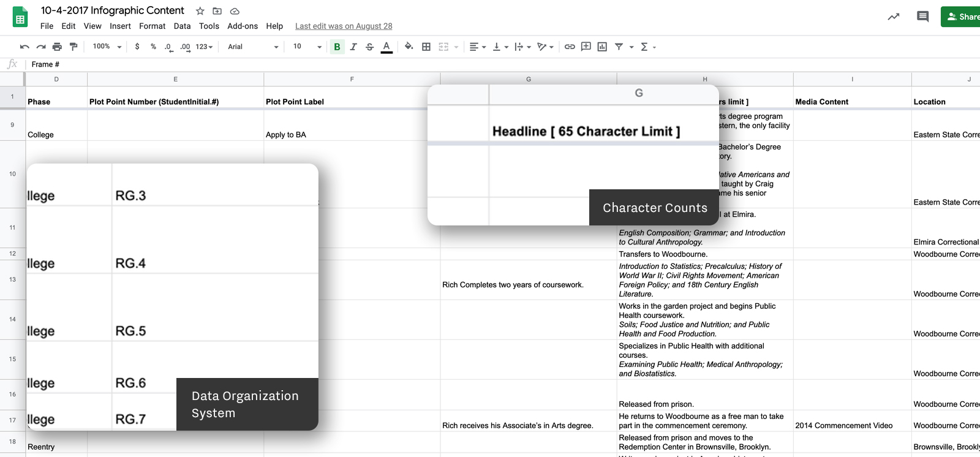Insert a chart
The image size is (980, 457).
602,47
